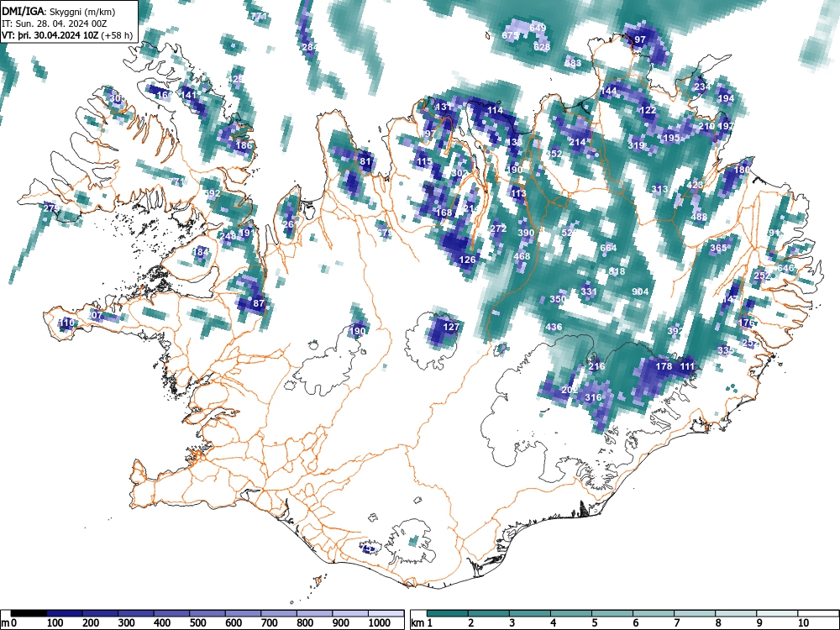
Task: Select the pale lavender swatch before 1000
Action: coord(350,613)
